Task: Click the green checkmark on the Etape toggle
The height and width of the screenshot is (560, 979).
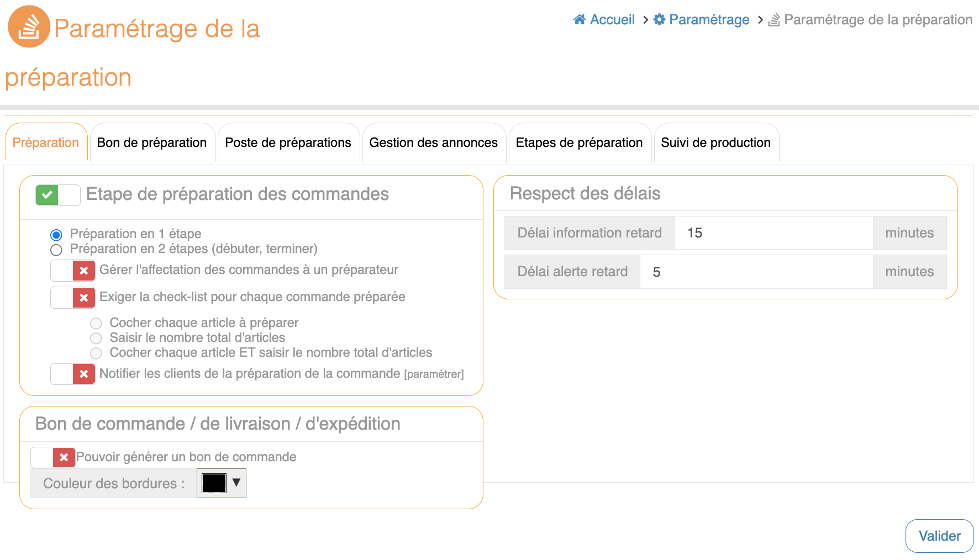Action: pos(48,195)
